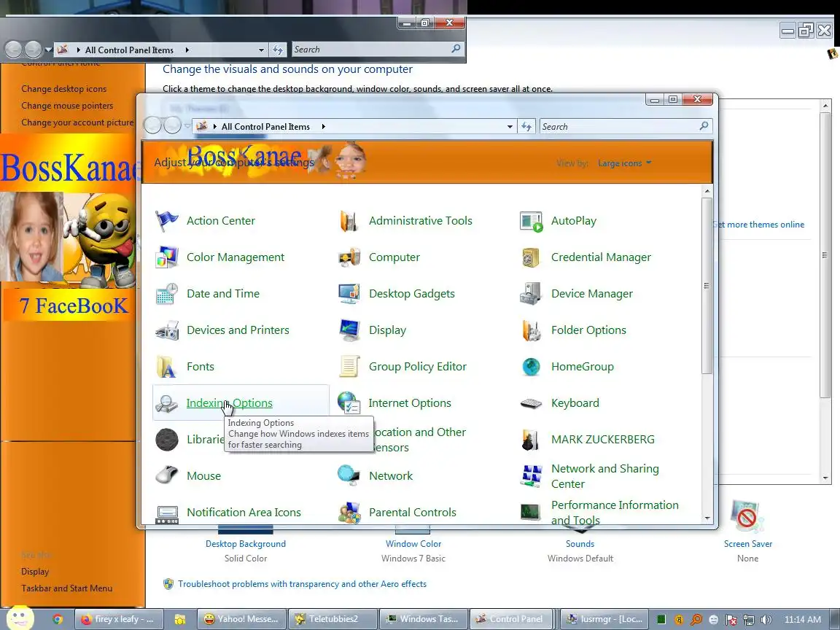Open the Group Policy Editor icon
The width and height of the screenshot is (840, 630).
pos(349,367)
